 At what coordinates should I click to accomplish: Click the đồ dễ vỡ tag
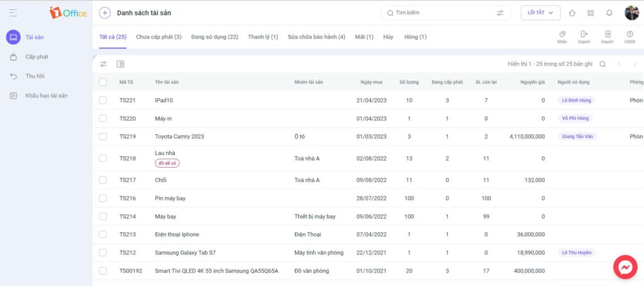[x=167, y=163]
